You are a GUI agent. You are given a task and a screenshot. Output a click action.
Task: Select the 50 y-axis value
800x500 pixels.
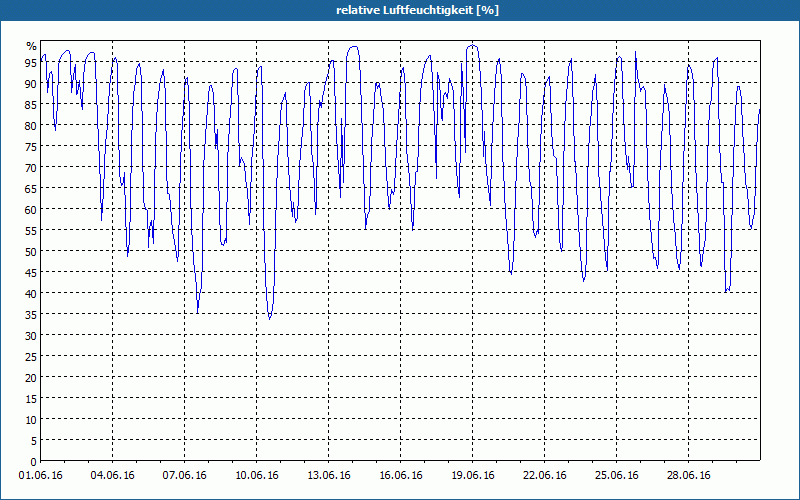click(31, 251)
